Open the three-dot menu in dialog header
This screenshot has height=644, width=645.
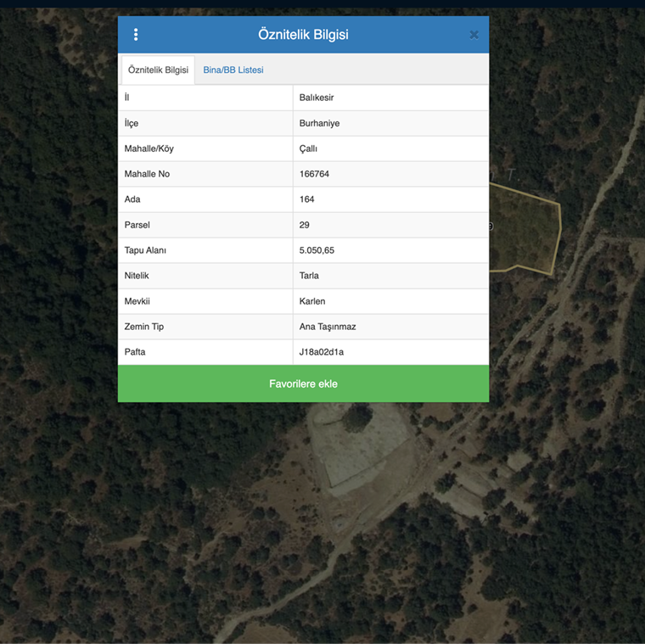pyautogui.click(x=136, y=35)
